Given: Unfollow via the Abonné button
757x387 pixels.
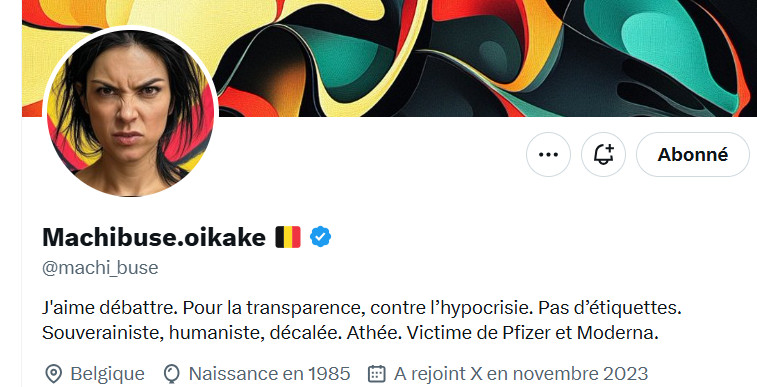Looking at the screenshot, I should (x=693, y=154).
